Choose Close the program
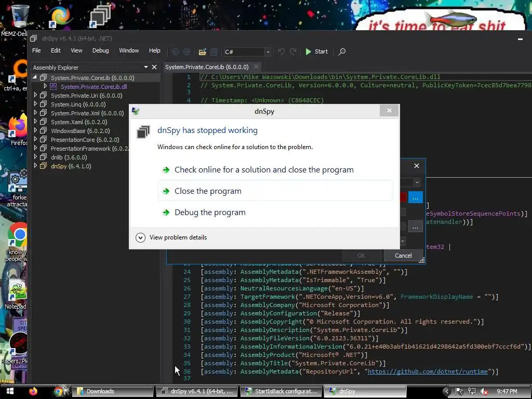The image size is (532, 399). [275, 191]
